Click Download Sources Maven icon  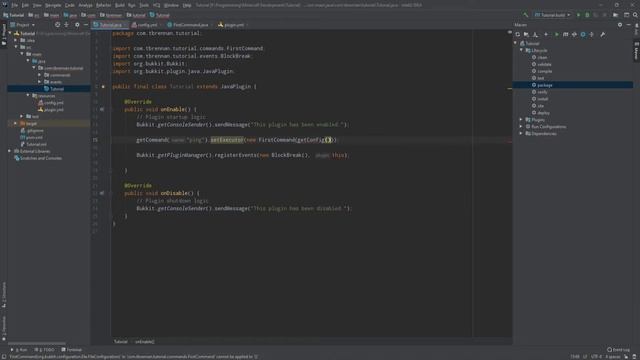pos(536,35)
